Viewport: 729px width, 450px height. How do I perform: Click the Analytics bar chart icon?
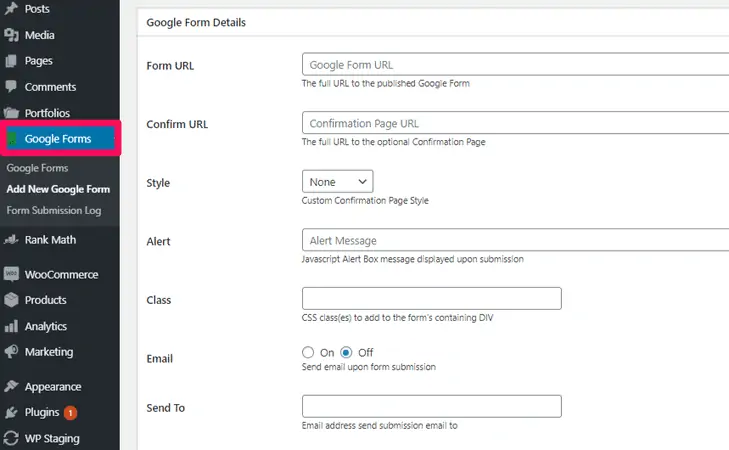point(11,326)
